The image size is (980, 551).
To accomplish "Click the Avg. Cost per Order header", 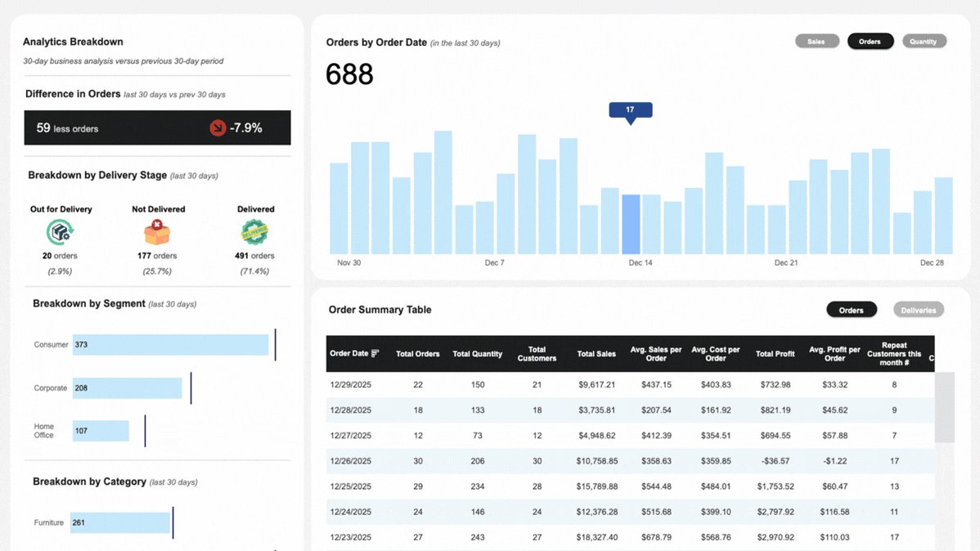I will (716, 354).
